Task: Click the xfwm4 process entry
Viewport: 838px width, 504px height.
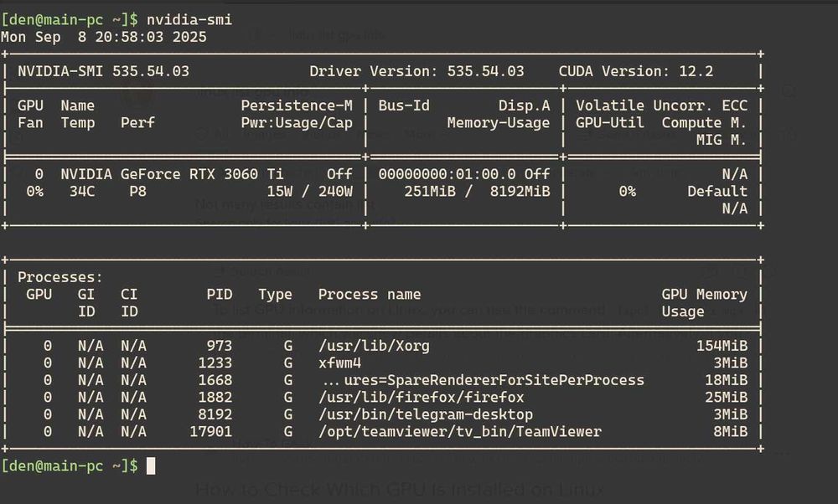Action: pos(339,363)
